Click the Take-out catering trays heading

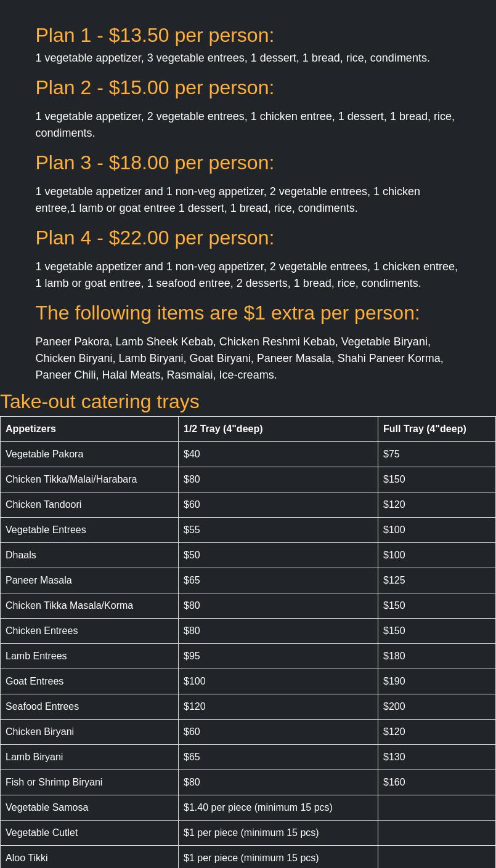click(100, 401)
